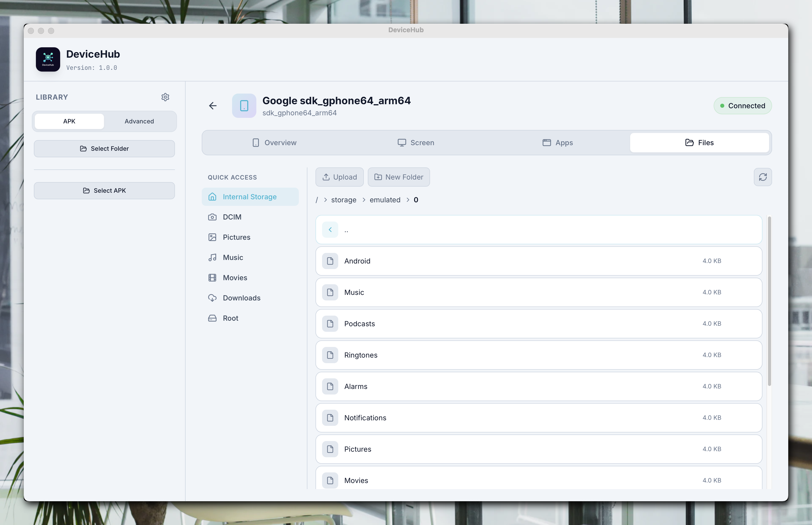Screen dimensions: 812x525
Task: Jump to the emulated breadcrumb segment
Action: click(x=385, y=200)
